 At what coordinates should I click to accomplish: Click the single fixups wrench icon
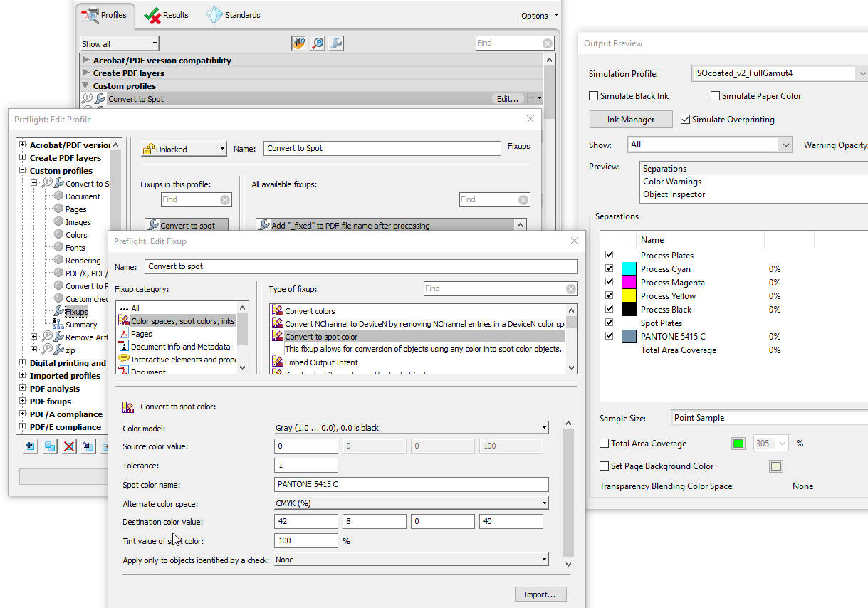(336, 43)
